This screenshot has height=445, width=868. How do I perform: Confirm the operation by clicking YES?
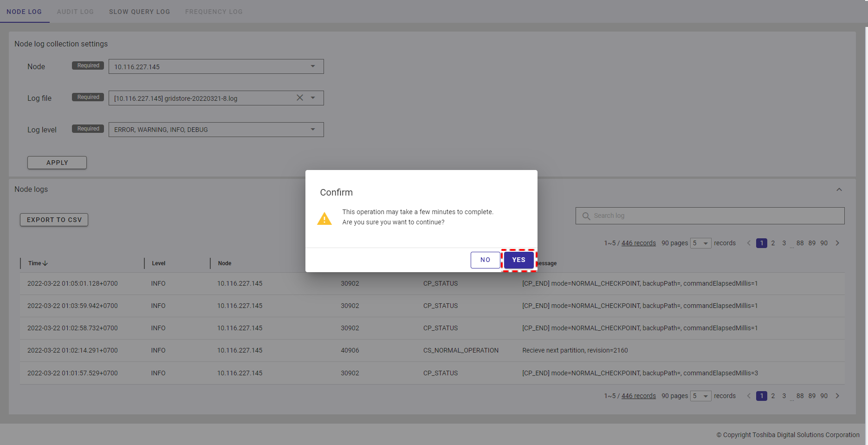coord(518,260)
